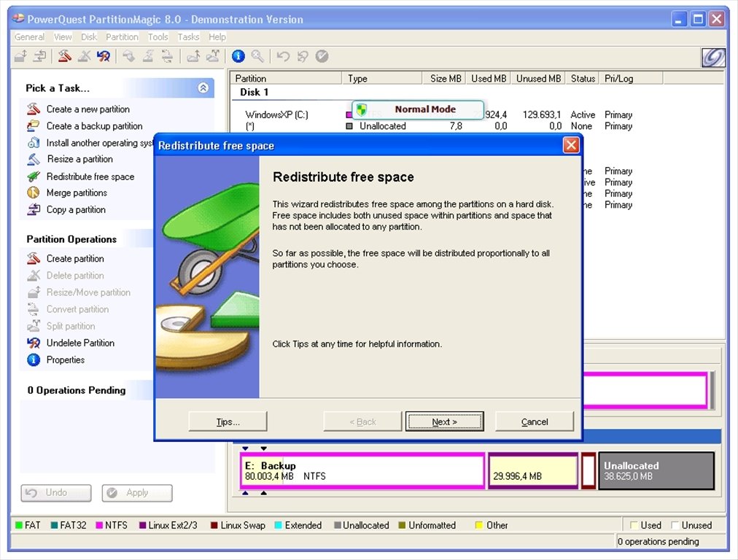Open the Disk menu
The height and width of the screenshot is (560, 738).
click(88, 36)
